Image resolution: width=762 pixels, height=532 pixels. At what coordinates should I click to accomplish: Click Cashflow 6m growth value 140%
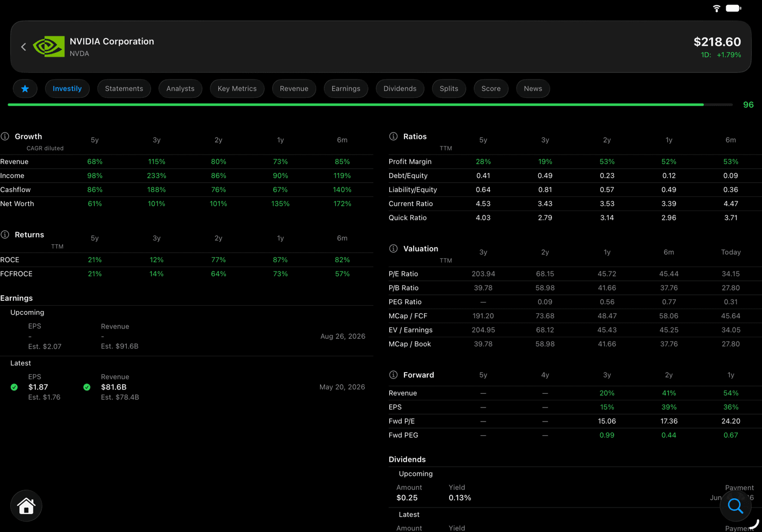[x=342, y=190]
